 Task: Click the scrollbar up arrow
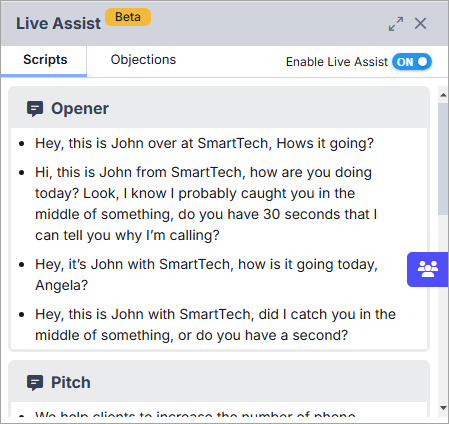[x=443, y=95]
